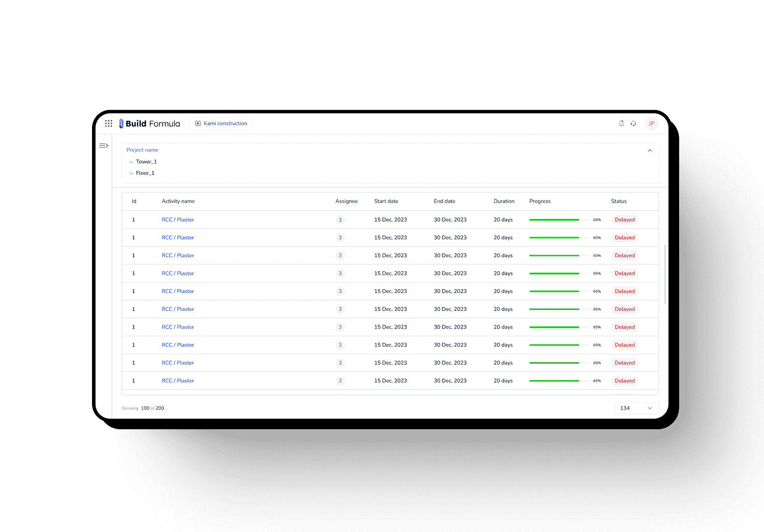Sort by the Start date column header
This screenshot has height=532, width=764.
386,201
